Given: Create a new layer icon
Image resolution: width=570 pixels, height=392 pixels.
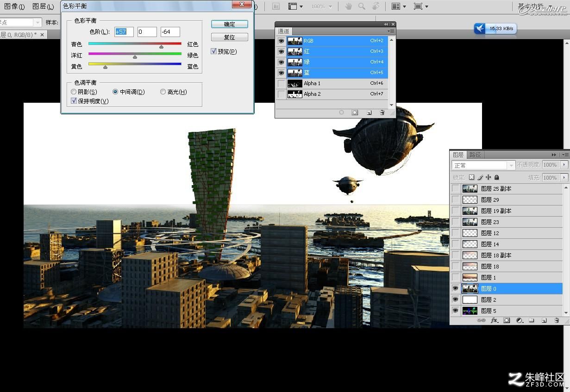Looking at the screenshot, I should click(544, 320).
